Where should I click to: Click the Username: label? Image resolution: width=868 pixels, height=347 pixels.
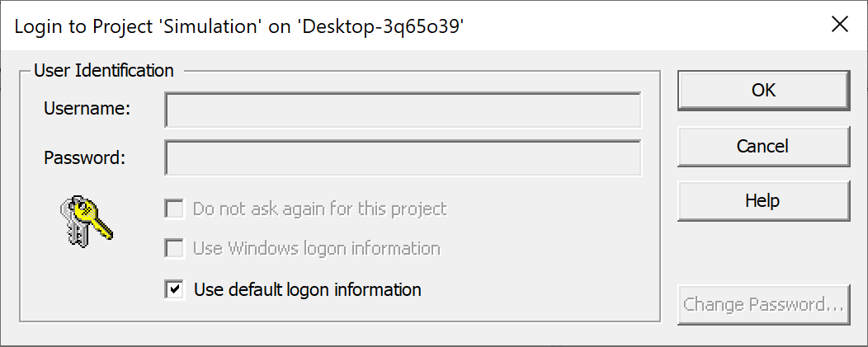point(87,108)
